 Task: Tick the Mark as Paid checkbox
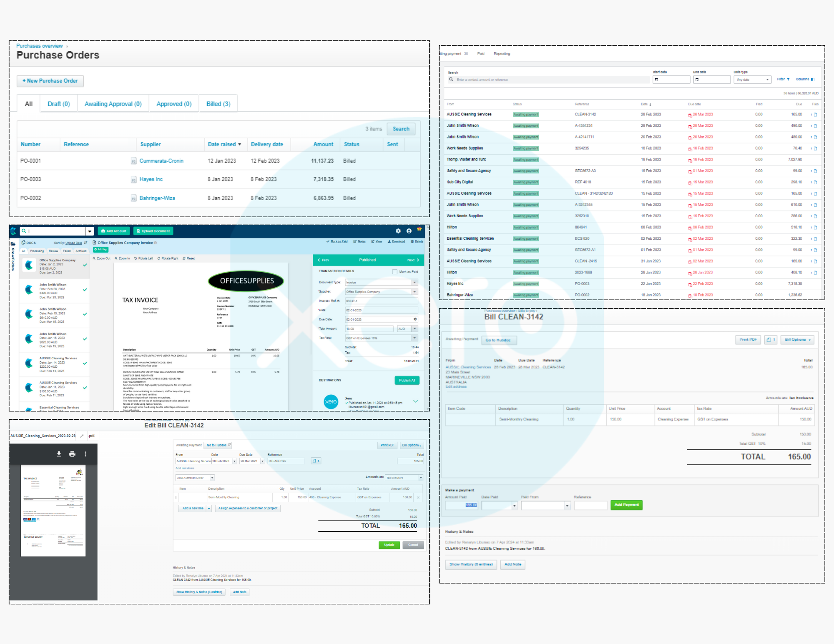(394, 272)
